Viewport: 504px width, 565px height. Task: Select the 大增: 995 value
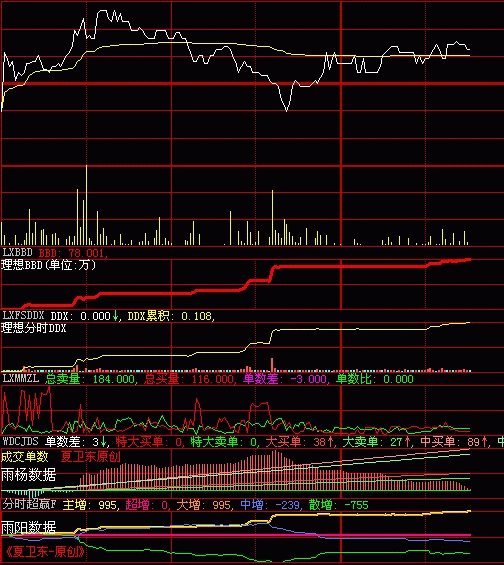pos(204,504)
